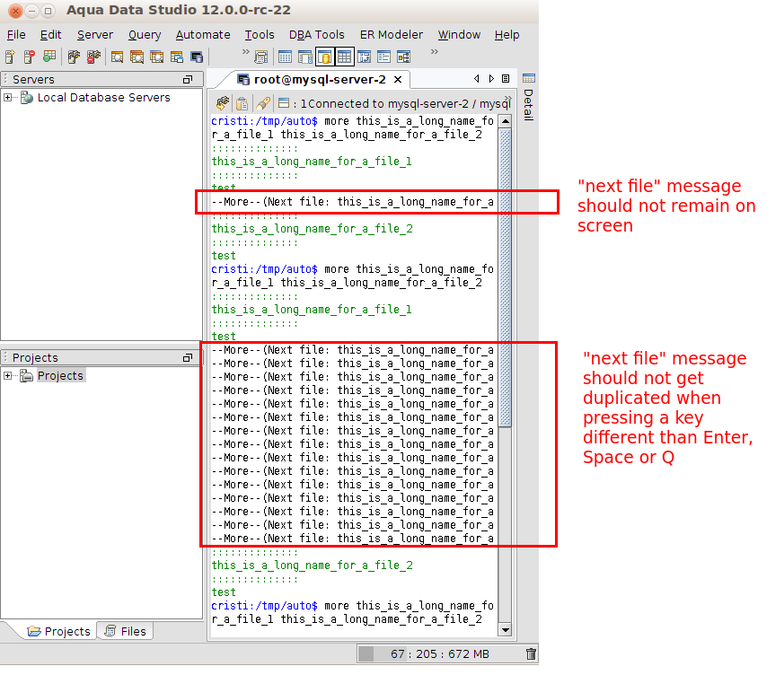Open the ER Modeler menu

click(x=391, y=35)
